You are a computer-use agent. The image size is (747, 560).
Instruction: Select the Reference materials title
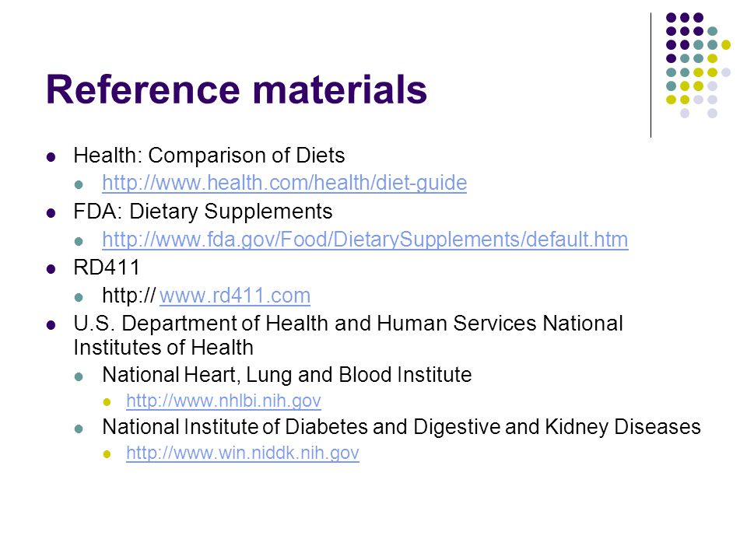point(237,90)
